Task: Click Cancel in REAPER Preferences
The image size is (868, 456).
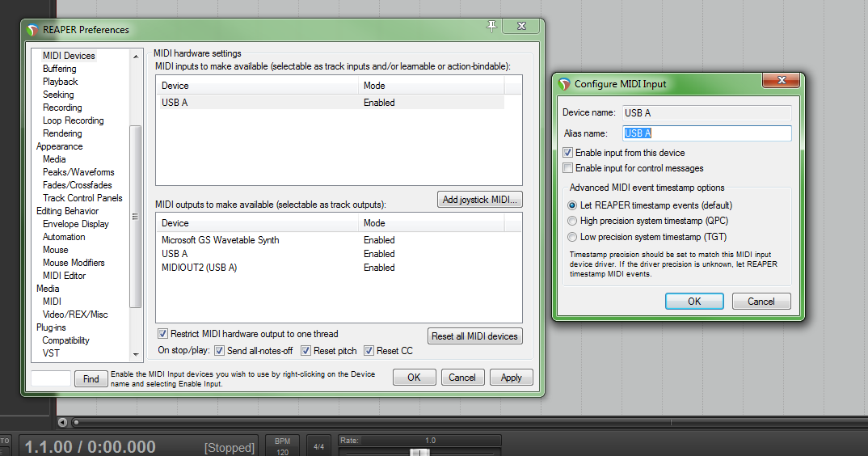Action: point(462,378)
